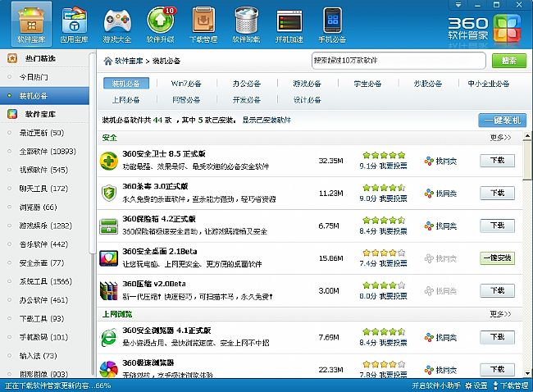
Task: Open 软件升级 icon with badge 10
Action: (160, 24)
